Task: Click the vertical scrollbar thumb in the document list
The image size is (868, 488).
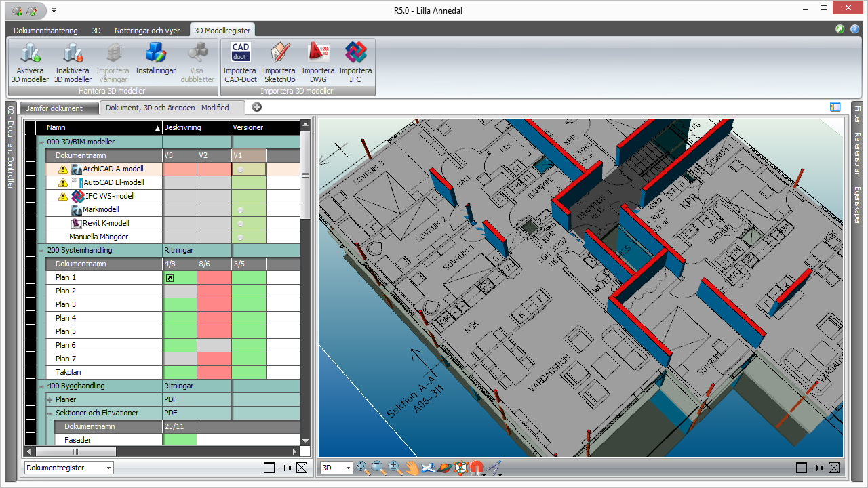Action: coord(305,176)
